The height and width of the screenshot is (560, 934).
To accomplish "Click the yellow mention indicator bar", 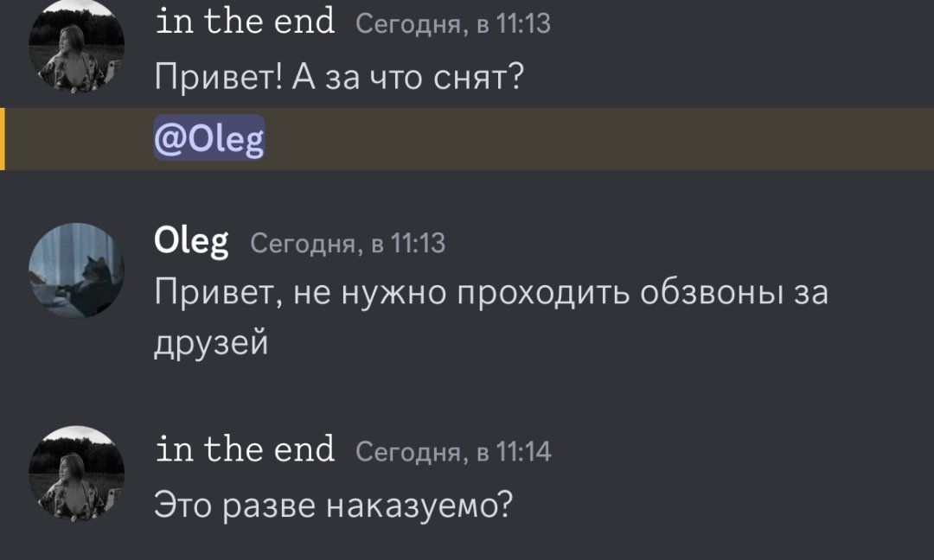I will pos(3,138).
